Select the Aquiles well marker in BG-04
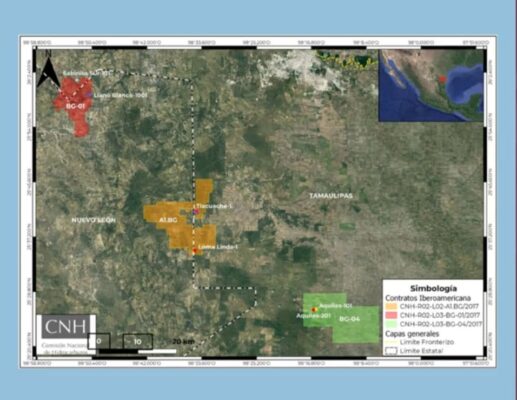This screenshot has width=517, height=400. click(314, 310)
